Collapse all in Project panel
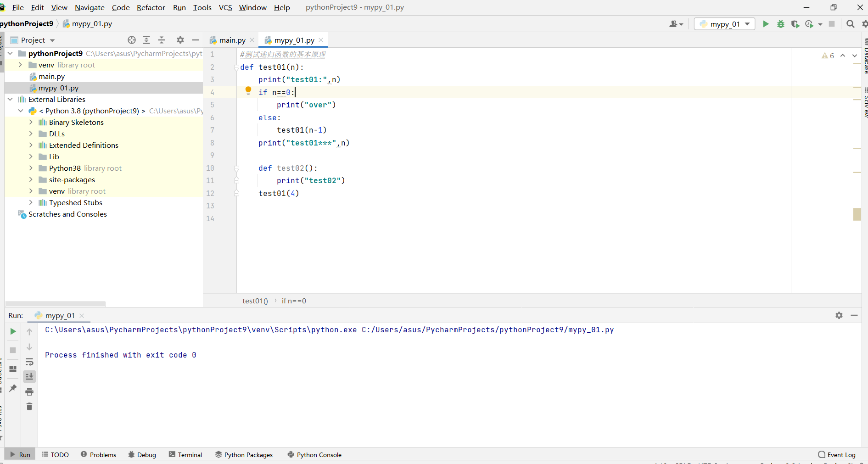The image size is (868, 464). pos(162,40)
